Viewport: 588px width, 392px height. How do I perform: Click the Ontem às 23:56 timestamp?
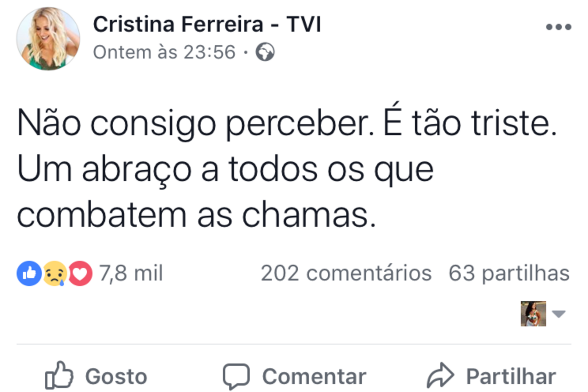pos(164,52)
